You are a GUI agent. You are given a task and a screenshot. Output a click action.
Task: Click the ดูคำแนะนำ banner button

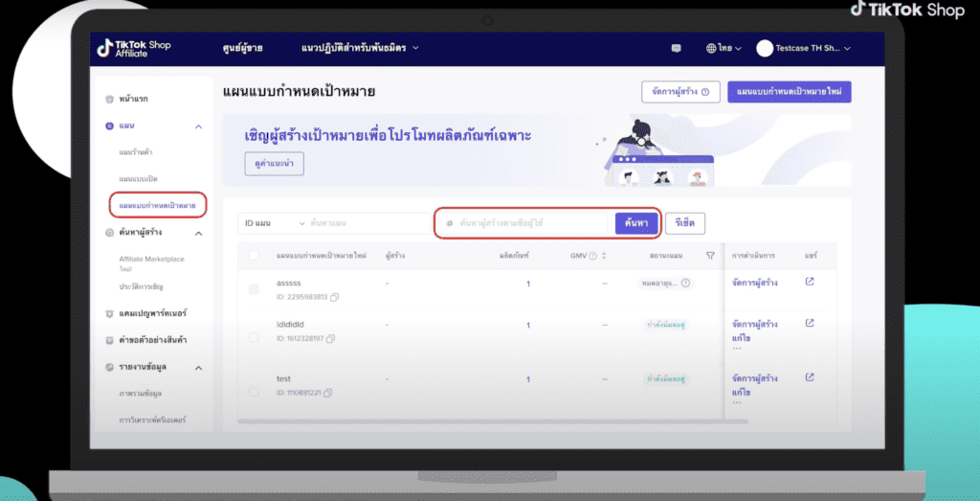click(x=275, y=164)
